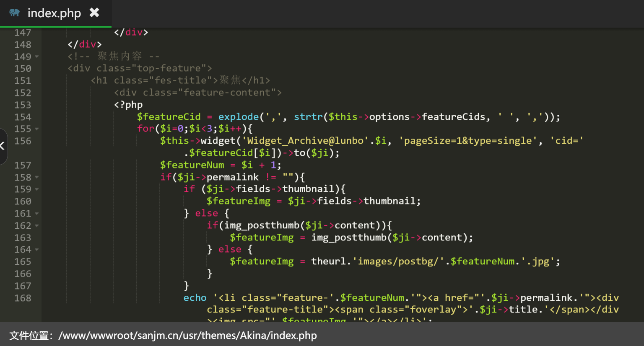The image size is (644, 346).
Task: Place cursor on the <?php opening tag
Action: point(128,105)
